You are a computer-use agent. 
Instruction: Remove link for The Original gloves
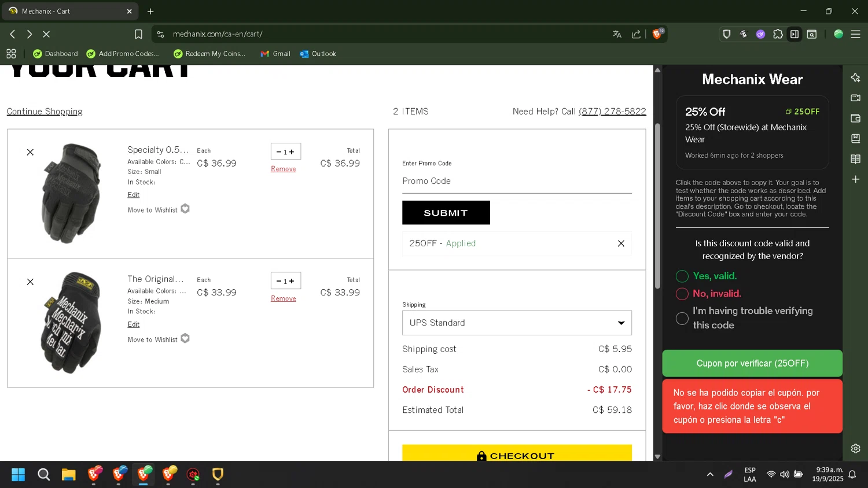click(x=284, y=298)
